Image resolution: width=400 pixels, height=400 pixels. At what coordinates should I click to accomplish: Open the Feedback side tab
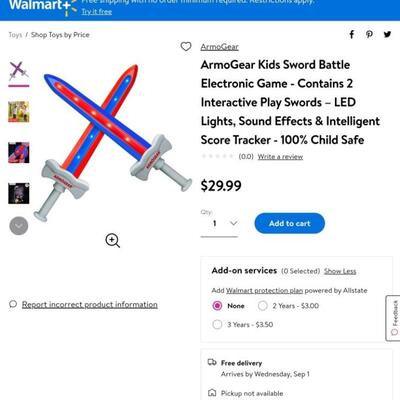[393, 318]
